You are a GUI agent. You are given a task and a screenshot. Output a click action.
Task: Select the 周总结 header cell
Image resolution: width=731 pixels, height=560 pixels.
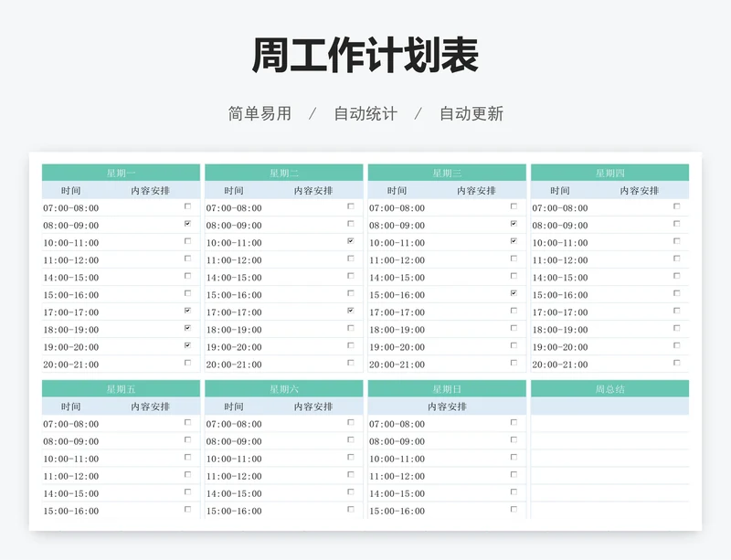609,389
